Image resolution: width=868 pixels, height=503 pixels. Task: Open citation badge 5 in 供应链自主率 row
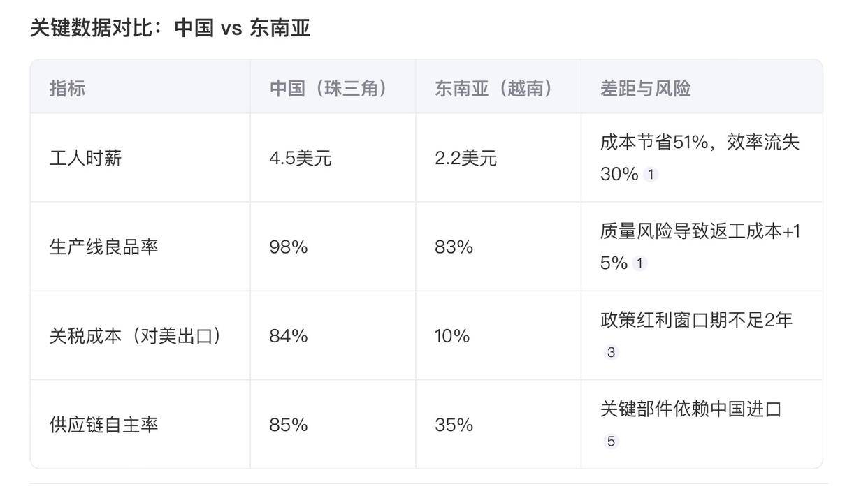tap(611, 441)
